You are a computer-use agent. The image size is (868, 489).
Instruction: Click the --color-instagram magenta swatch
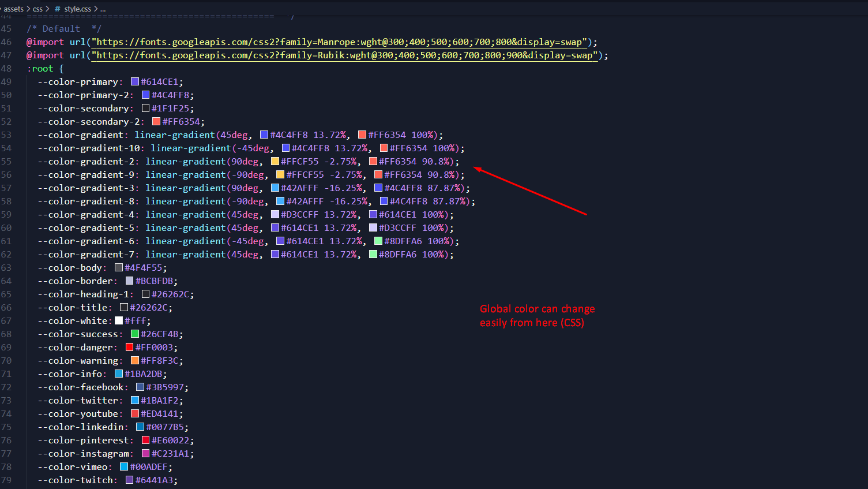click(146, 454)
